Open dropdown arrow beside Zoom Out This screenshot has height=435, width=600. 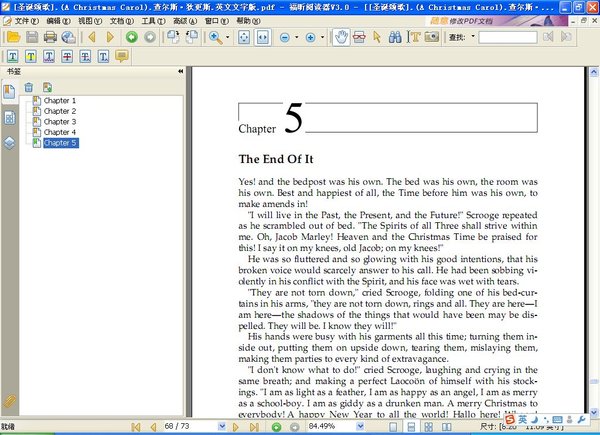tap(297, 37)
